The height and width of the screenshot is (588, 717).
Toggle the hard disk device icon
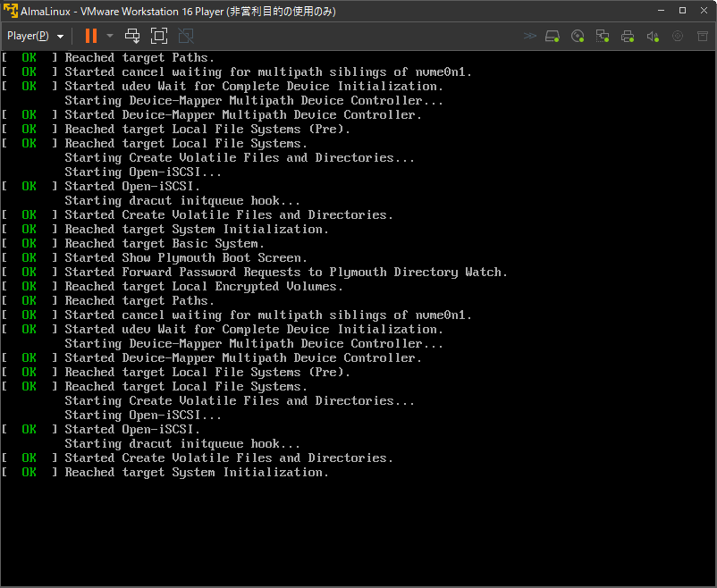point(553,36)
